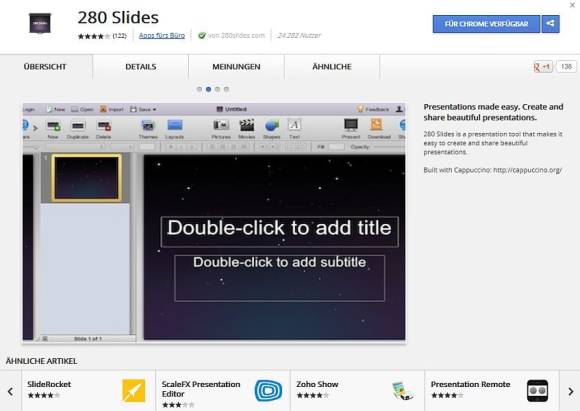Click Open in the screenshot's top bar
This screenshot has width=580, height=411.
pyautogui.click(x=82, y=109)
